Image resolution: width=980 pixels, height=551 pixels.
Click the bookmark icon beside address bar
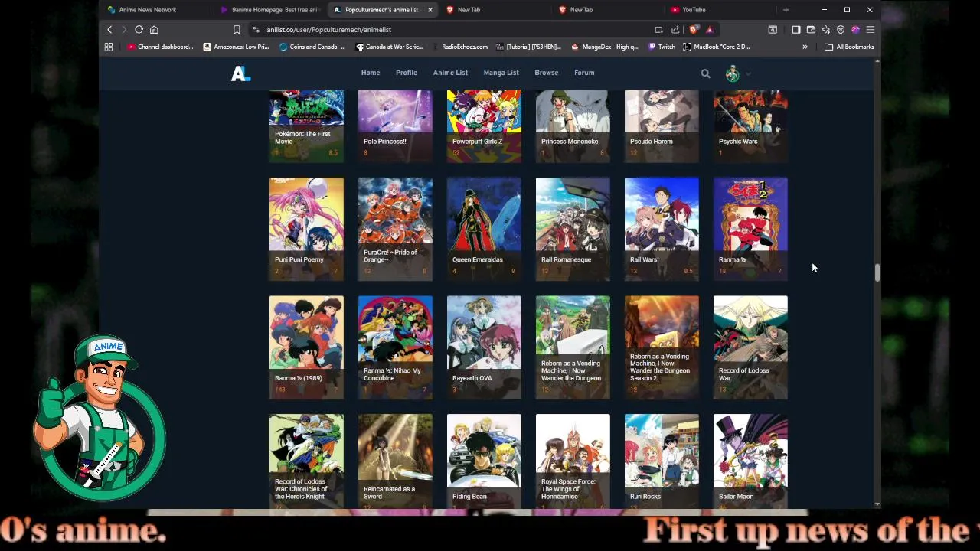[237, 30]
